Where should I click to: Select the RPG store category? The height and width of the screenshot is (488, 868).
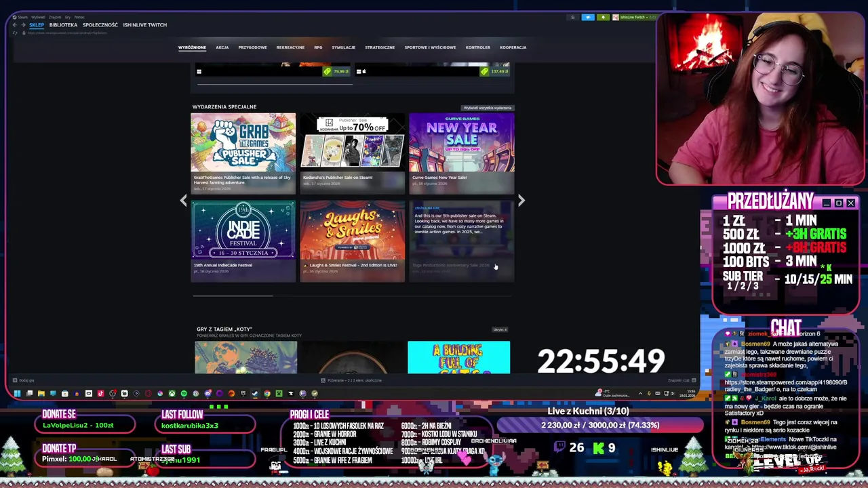[x=318, y=47]
